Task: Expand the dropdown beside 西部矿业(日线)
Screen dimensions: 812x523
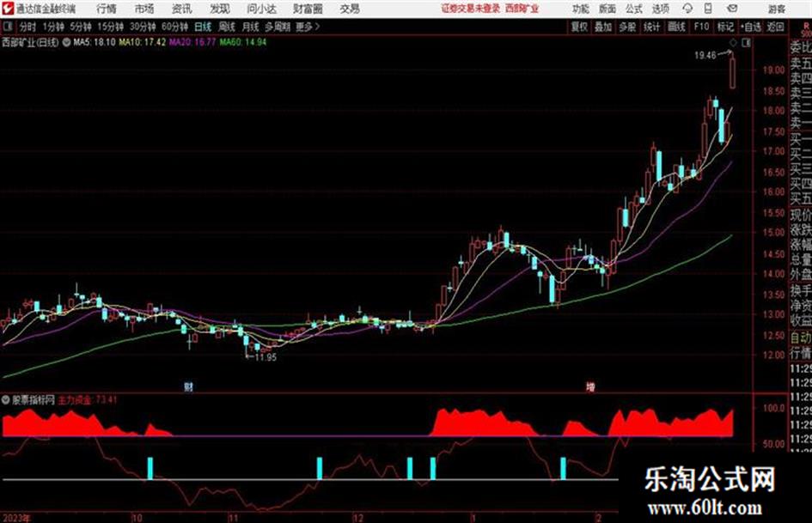Action: (66, 42)
